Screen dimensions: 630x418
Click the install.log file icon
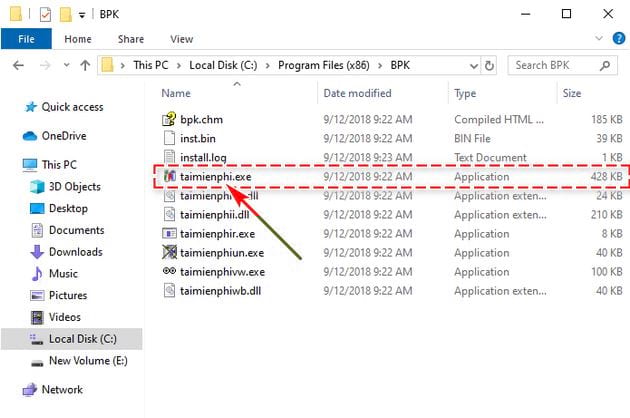(x=169, y=156)
